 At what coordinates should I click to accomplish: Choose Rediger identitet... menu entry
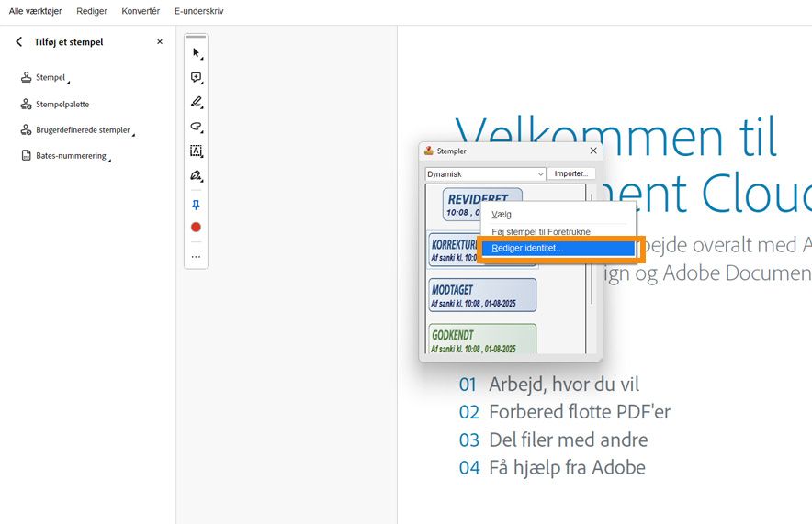[558, 249]
